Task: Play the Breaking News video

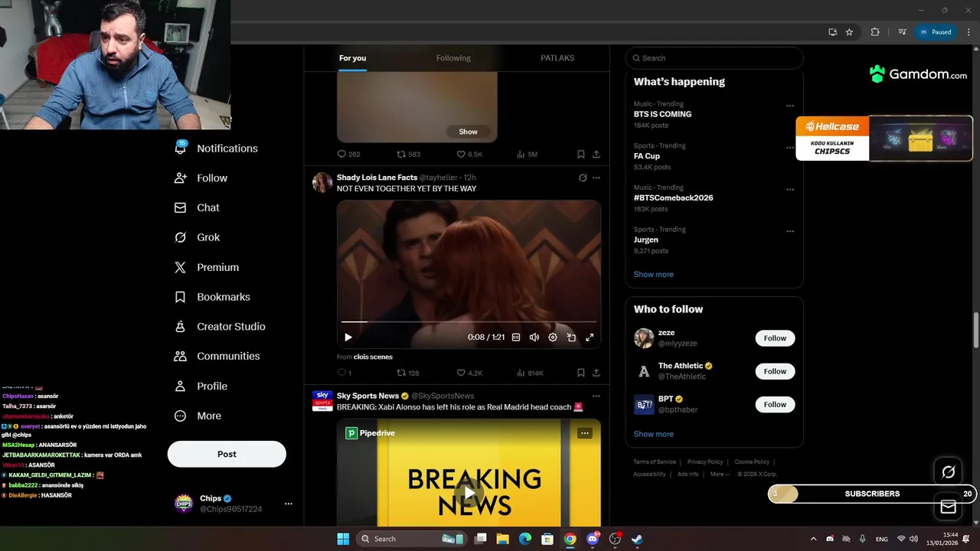Action: (469, 491)
